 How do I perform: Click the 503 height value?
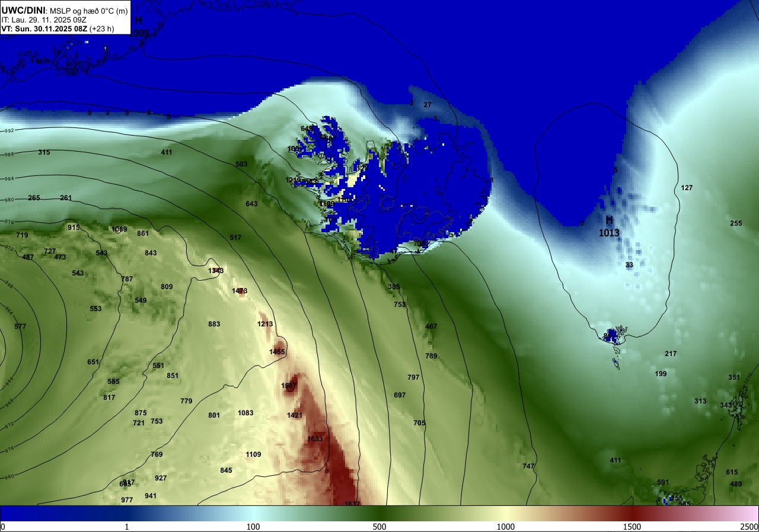point(241,165)
